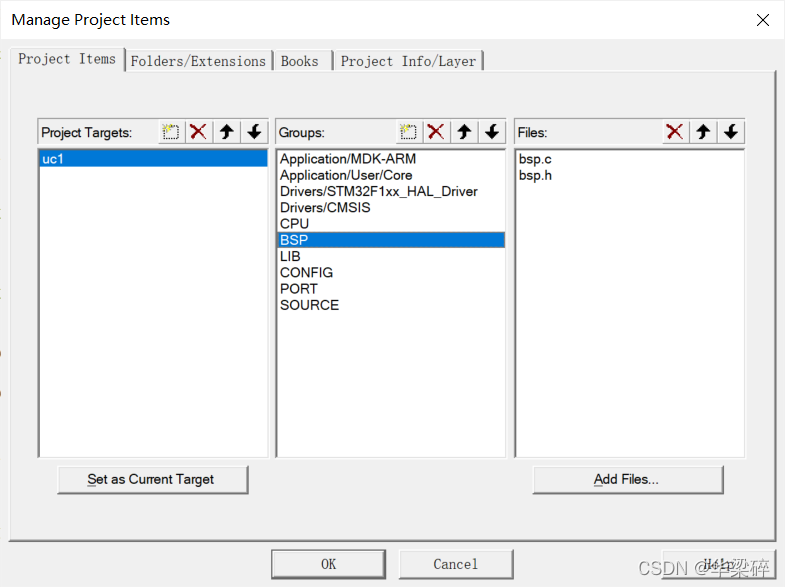Click Set as Current Target button
The image size is (785, 587).
153,479
